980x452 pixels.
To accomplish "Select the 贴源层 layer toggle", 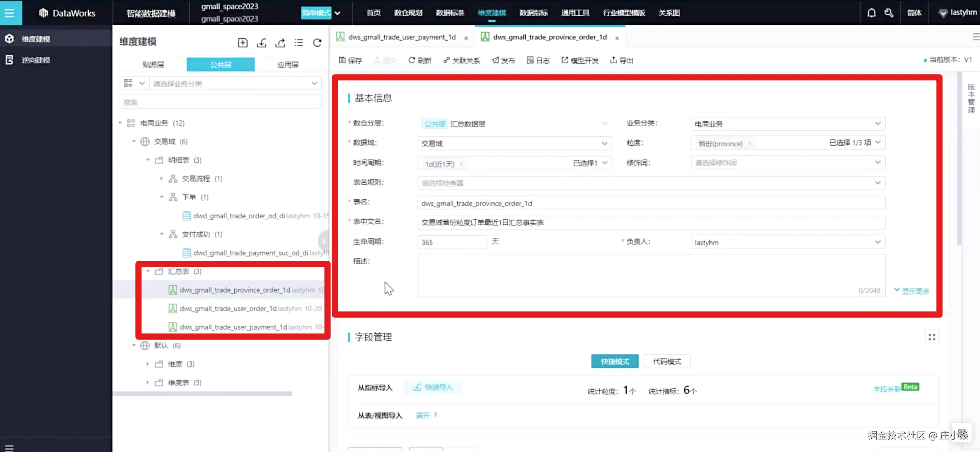I will (153, 65).
